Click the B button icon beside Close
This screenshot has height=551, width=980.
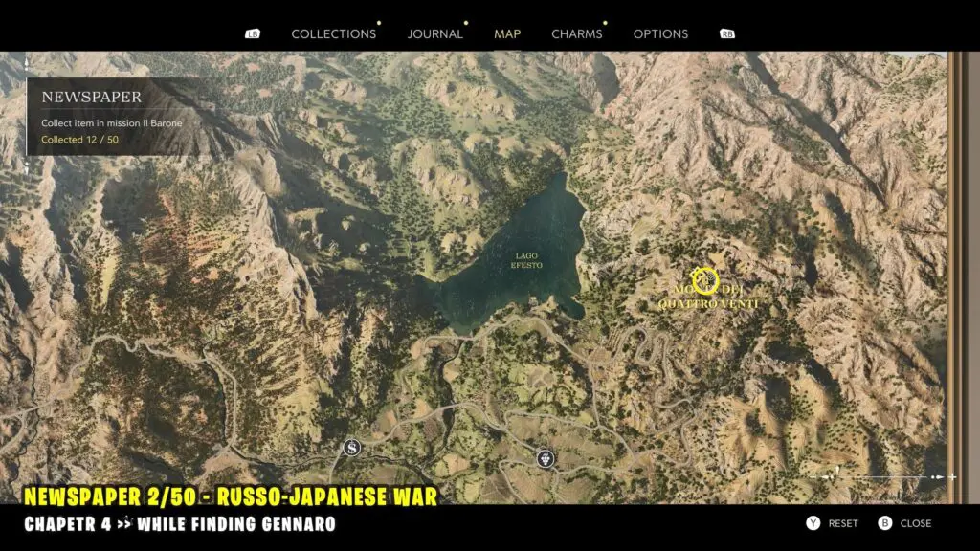[x=884, y=523]
